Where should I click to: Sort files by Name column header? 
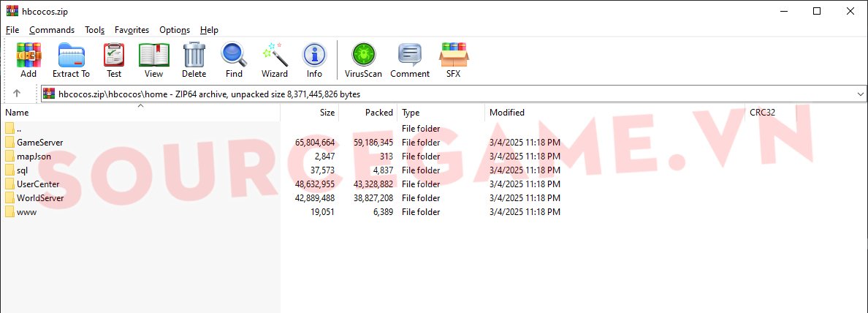(x=17, y=113)
